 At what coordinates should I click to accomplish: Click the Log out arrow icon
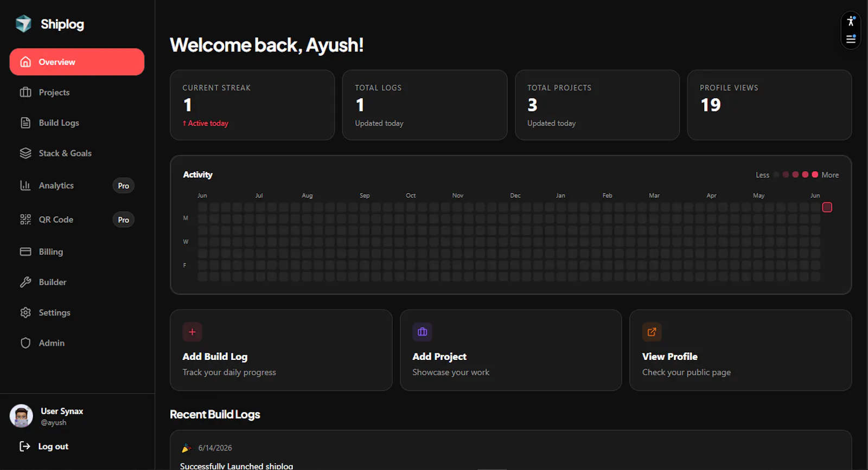click(25, 446)
